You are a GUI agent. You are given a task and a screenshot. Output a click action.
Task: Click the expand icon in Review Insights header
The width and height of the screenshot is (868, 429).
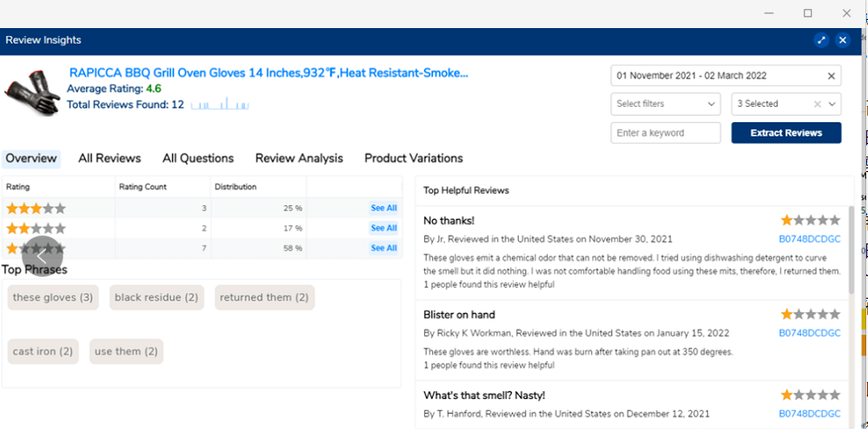[821, 40]
